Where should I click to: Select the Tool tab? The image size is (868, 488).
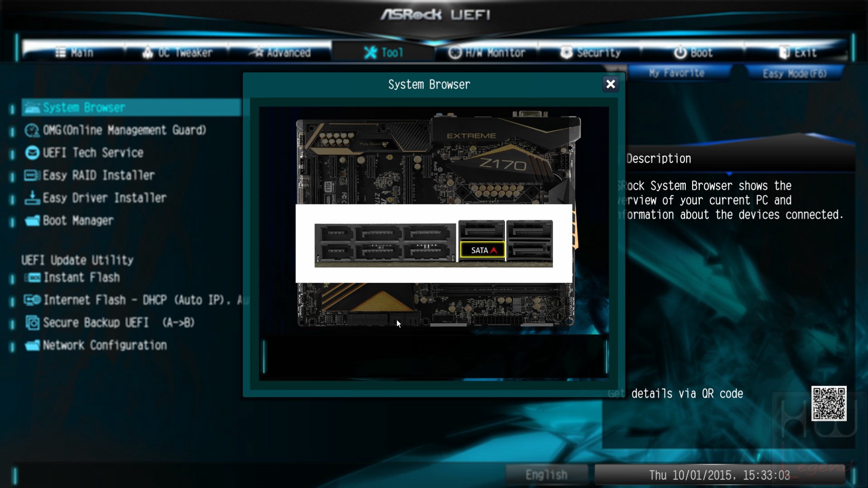(x=383, y=53)
